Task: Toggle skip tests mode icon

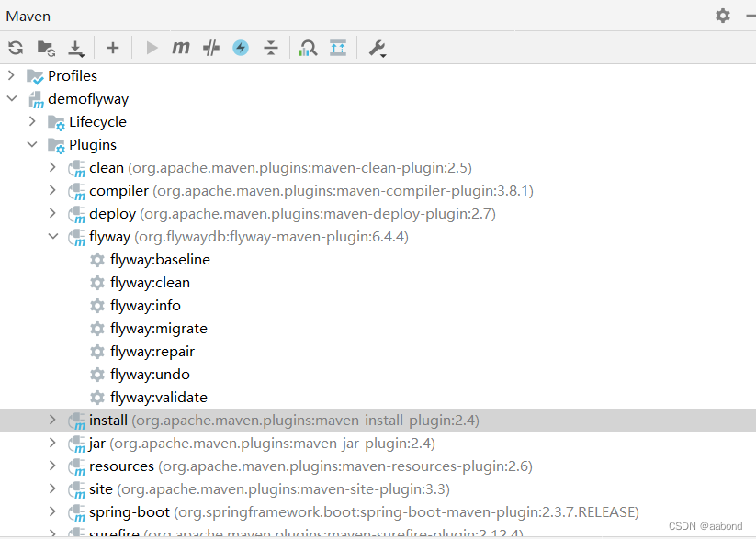Action: pyautogui.click(x=211, y=48)
